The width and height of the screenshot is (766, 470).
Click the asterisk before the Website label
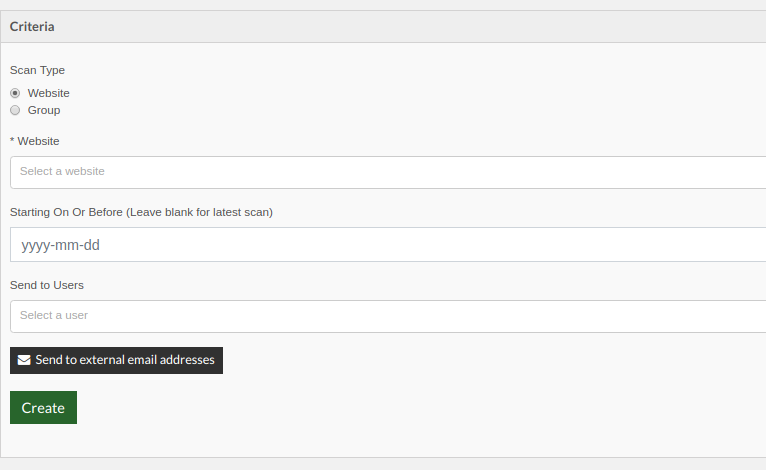[x=12, y=141]
